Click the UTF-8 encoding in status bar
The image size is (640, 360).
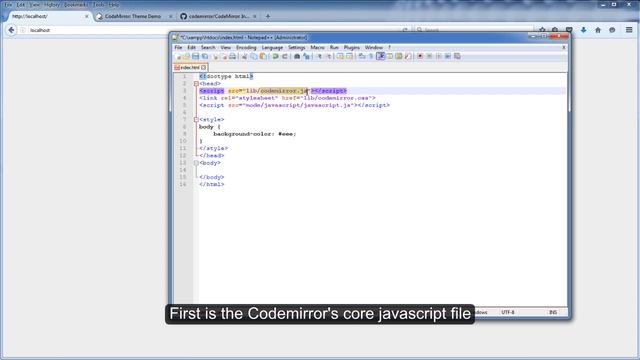pos(508,312)
